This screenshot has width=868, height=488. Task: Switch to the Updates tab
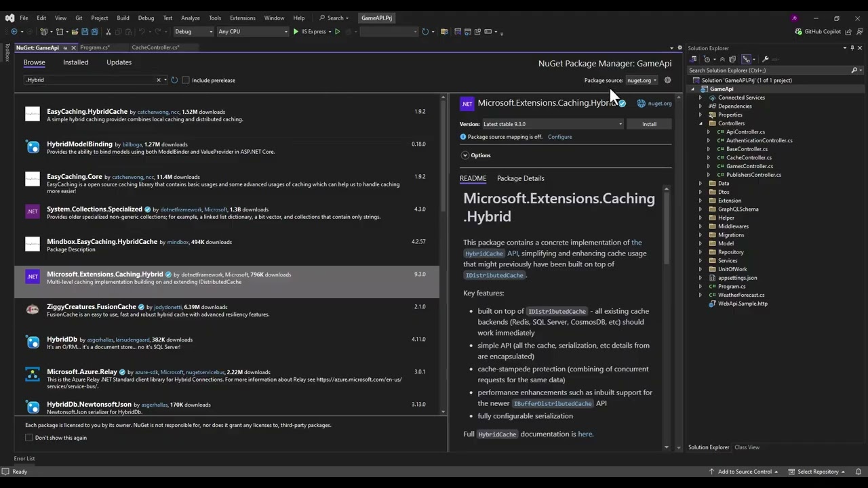[x=119, y=62]
